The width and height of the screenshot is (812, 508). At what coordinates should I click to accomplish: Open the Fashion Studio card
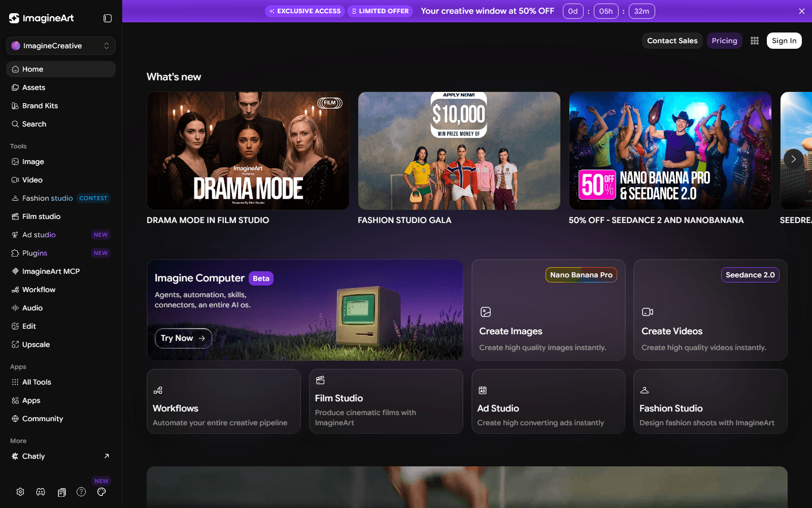[710, 401]
